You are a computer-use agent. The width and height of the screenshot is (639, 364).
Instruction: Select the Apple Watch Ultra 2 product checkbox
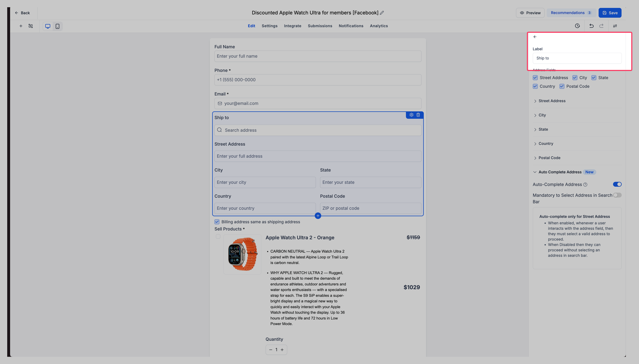click(218, 236)
